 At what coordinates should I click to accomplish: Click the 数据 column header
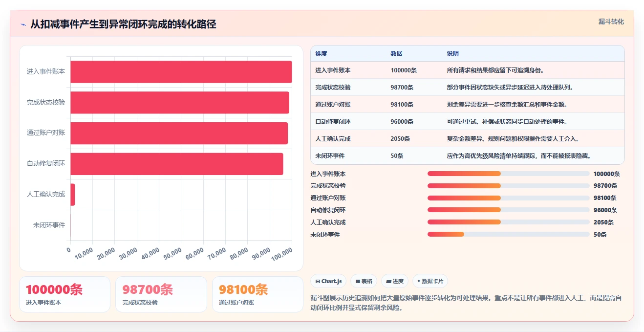(x=396, y=54)
